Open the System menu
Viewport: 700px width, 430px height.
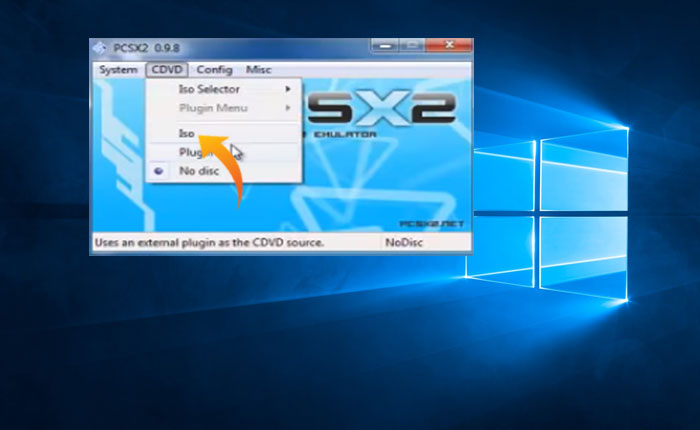tap(118, 70)
